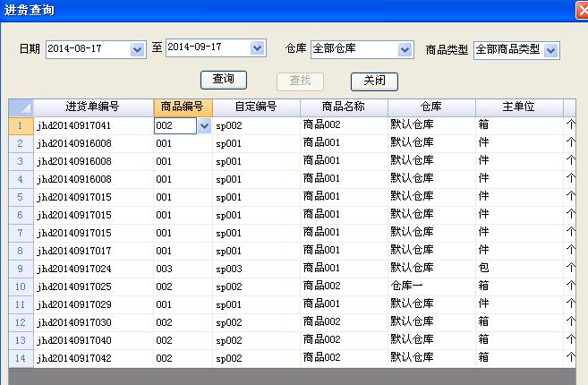Viewport: 588px width, 385px height.
Task: Click cell jhd20140917024
Action: pos(93,269)
